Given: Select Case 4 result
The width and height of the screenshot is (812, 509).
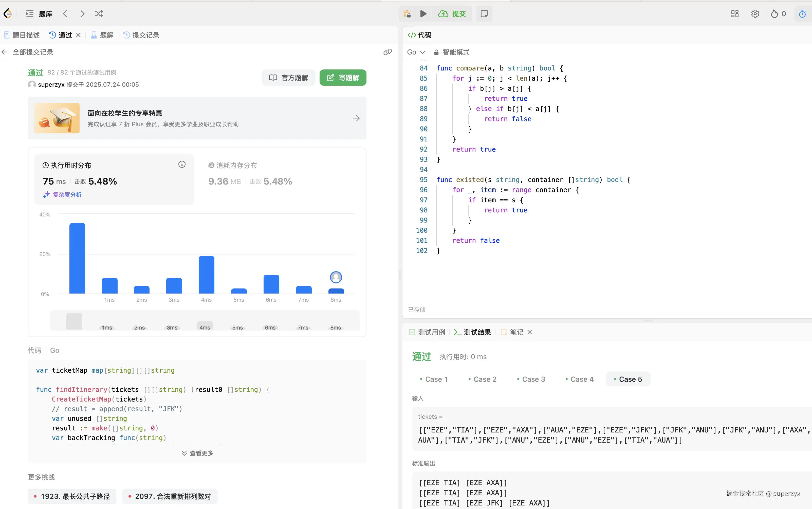Looking at the screenshot, I should [x=579, y=379].
